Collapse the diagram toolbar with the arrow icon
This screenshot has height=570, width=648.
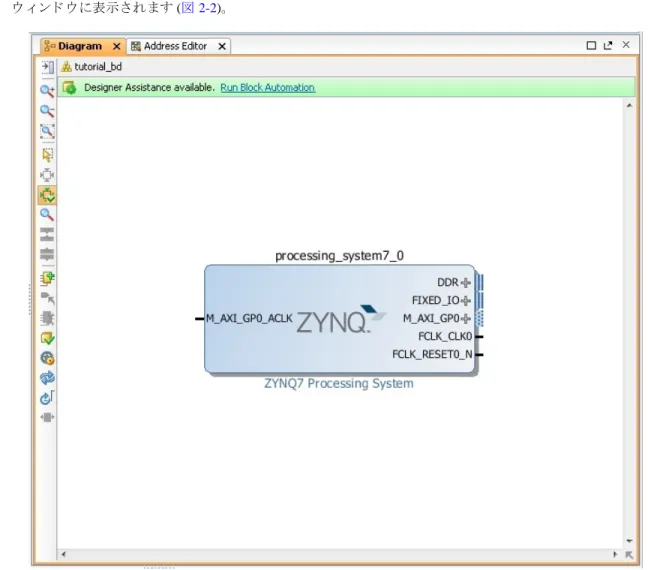click(x=48, y=67)
